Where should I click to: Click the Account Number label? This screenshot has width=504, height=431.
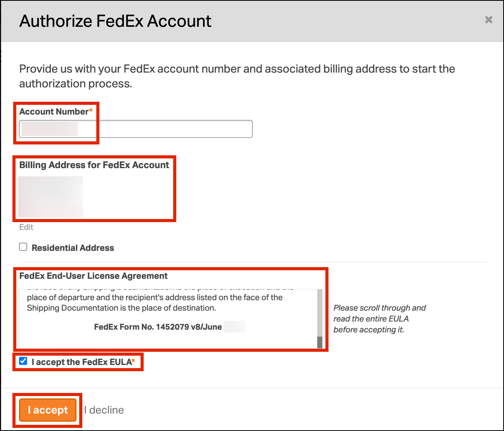(56, 112)
